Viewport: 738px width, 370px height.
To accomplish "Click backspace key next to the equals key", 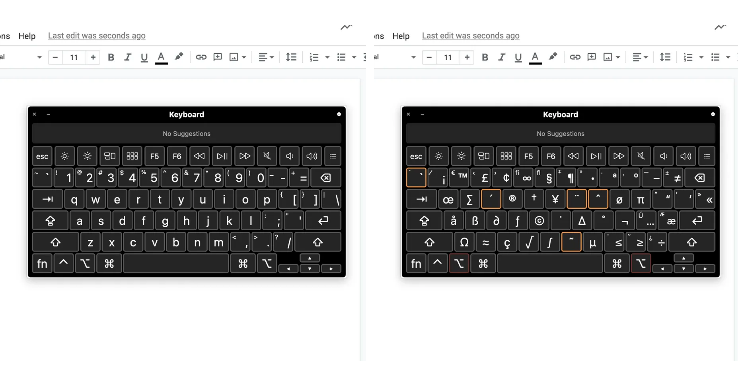I will coord(325,178).
